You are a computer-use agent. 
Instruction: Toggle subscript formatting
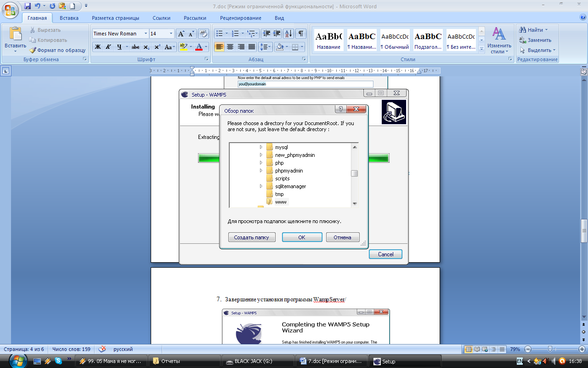(146, 47)
